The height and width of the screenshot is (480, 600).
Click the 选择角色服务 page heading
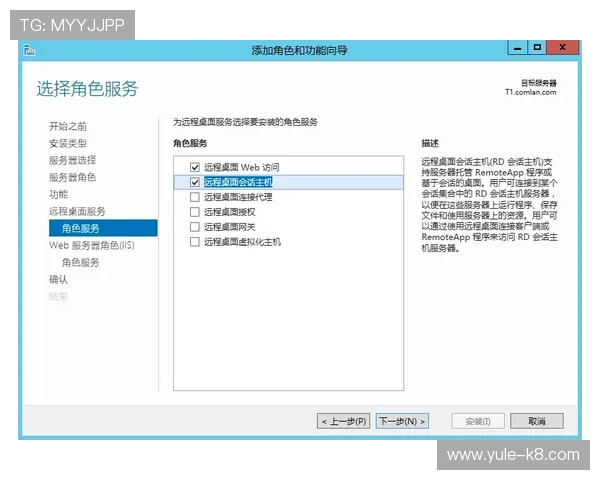click(87, 89)
